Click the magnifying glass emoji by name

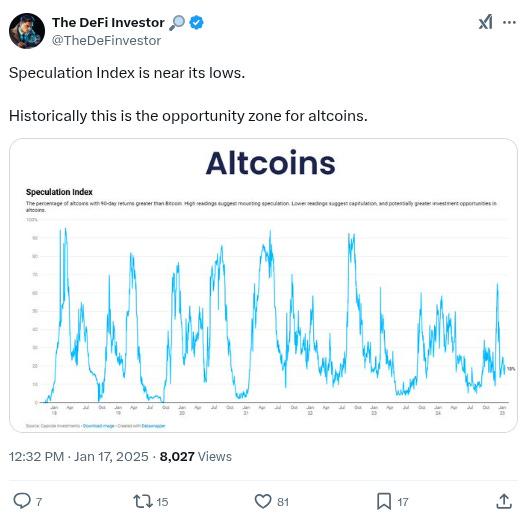pyautogui.click(x=177, y=23)
